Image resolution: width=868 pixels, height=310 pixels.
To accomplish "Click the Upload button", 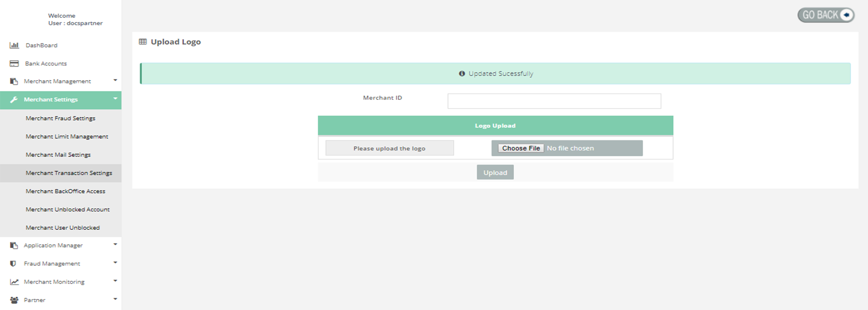I will click(495, 172).
